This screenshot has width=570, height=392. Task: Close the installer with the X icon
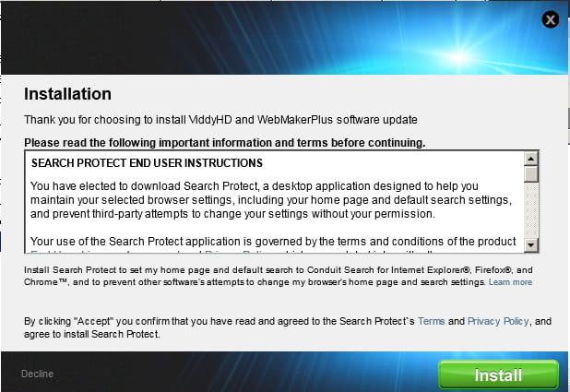551,18
